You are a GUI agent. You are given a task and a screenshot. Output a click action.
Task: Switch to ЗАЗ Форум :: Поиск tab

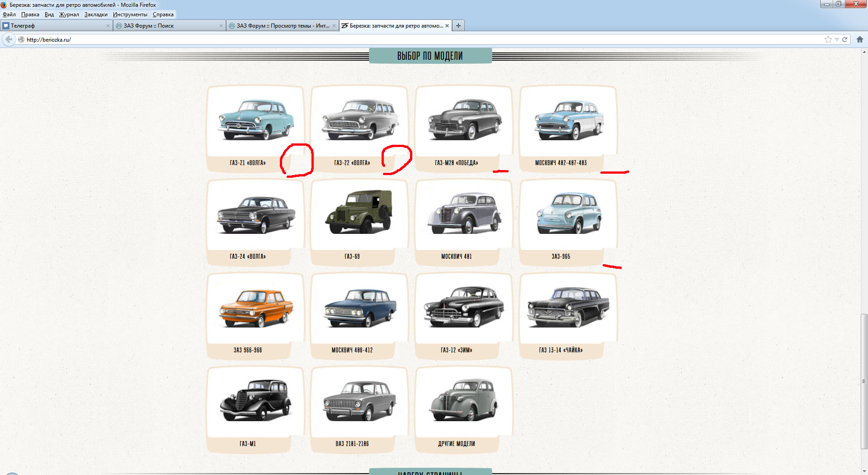(x=169, y=26)
